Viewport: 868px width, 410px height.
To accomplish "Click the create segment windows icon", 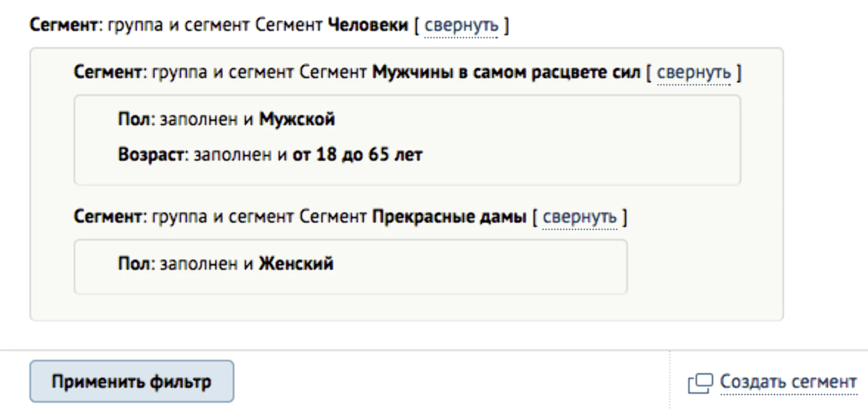I will click(700, 383).
